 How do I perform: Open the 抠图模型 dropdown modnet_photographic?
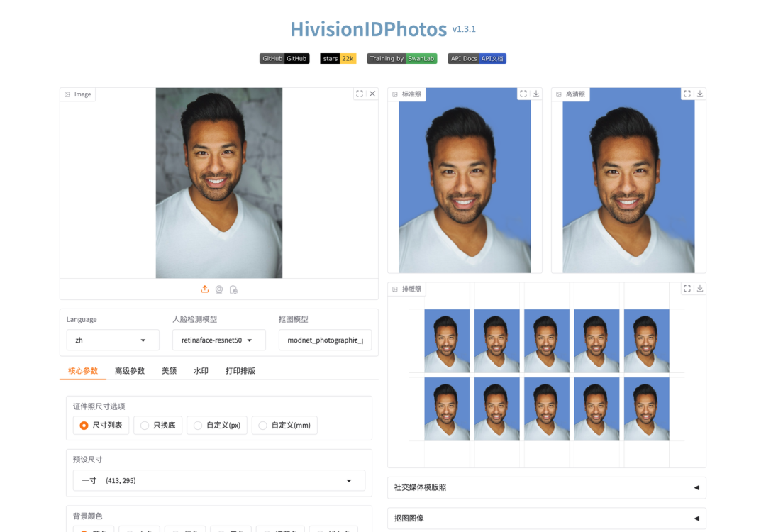tap(325, 340)
